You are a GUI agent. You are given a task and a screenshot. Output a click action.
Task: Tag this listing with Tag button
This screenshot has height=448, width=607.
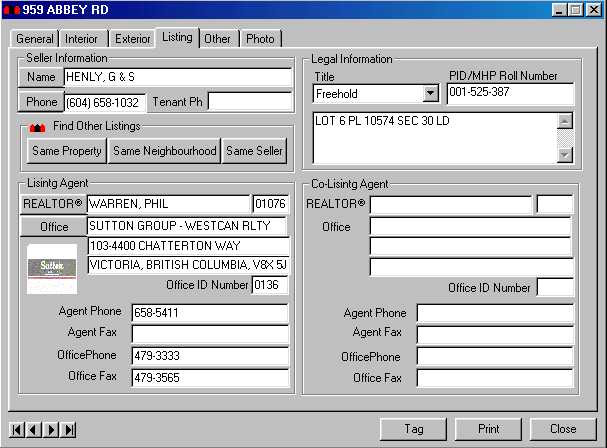(x=414, y=429)
